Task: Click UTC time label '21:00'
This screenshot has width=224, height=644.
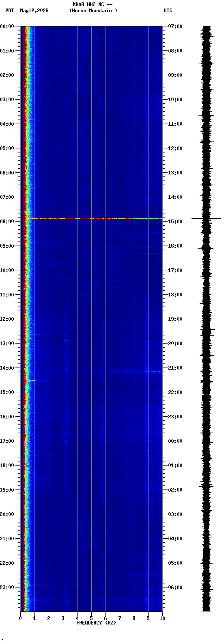Action: (x=175, y=368)
